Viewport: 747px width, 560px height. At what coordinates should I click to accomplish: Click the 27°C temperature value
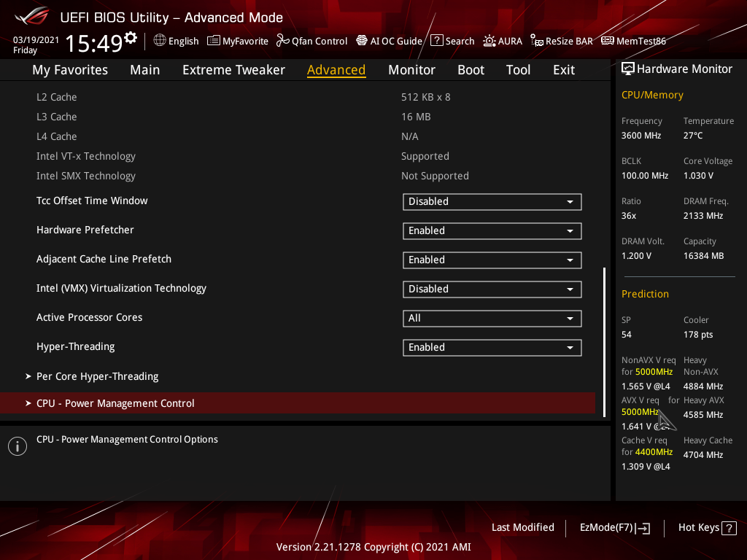click(x=693, y=136)
